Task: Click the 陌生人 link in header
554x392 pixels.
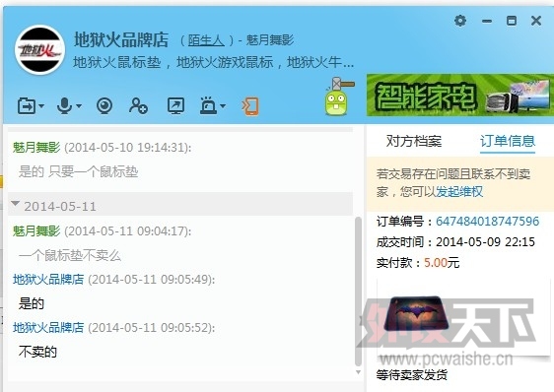Action: coord(206,40)
